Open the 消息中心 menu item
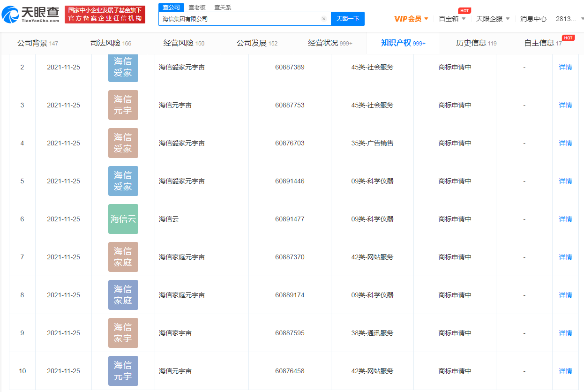This screenshot has height=392, width=584. [533, 18]
